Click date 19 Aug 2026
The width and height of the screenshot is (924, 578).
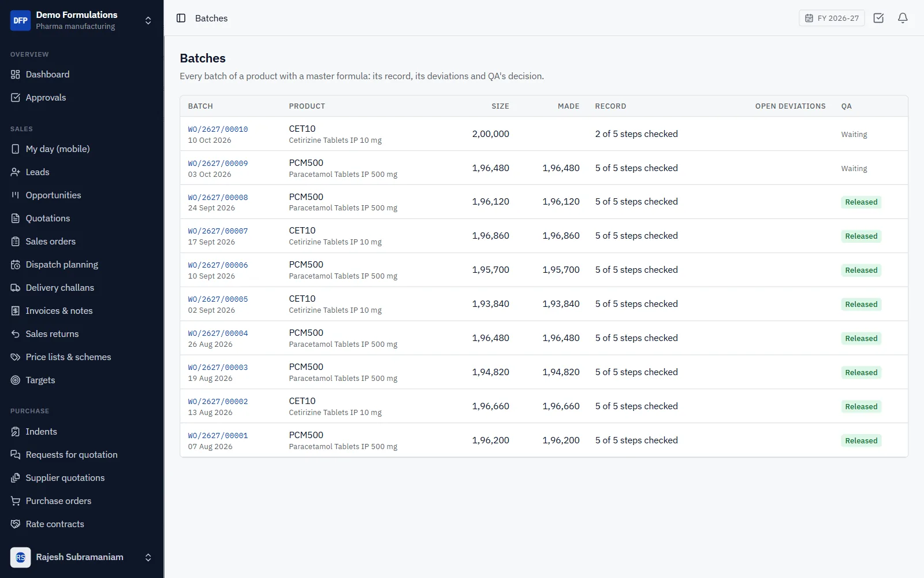[210, 379]
